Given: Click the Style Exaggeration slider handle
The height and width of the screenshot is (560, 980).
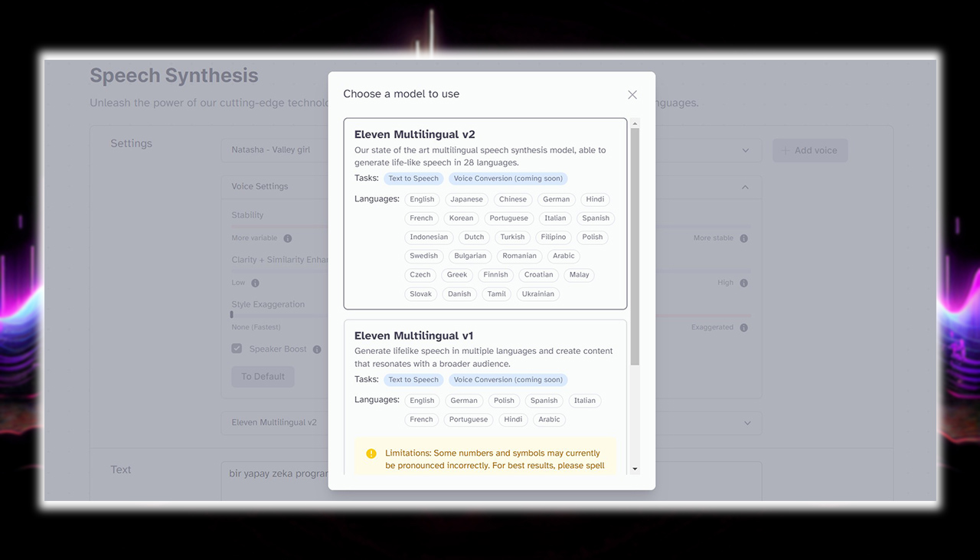Looking at the screenshot, I should pos(232,315).
